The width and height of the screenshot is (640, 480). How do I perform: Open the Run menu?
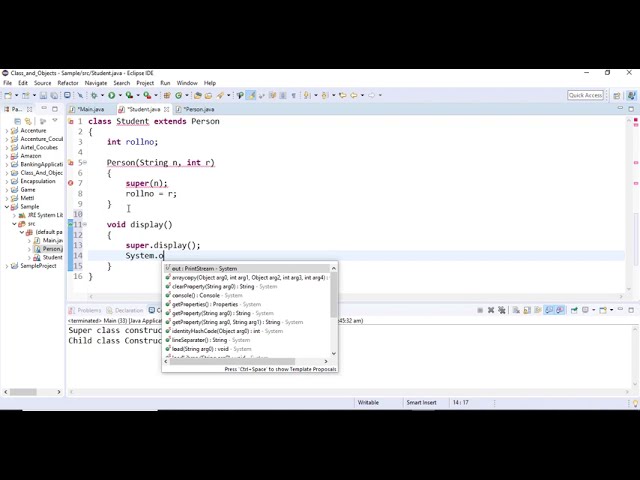[165, 83]
